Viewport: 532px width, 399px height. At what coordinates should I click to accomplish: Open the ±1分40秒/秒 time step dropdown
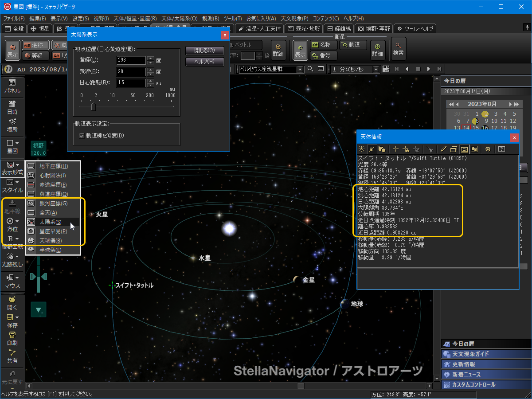tap(376, 69)
